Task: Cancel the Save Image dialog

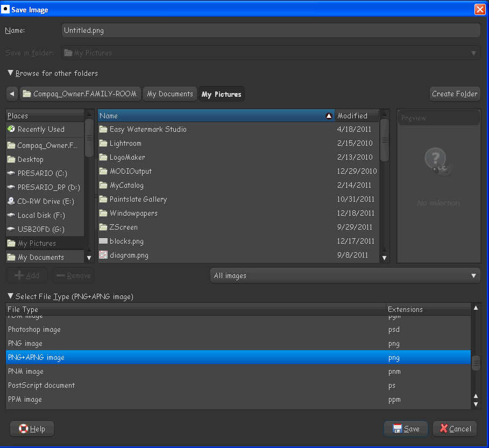Action: [455, 429]
